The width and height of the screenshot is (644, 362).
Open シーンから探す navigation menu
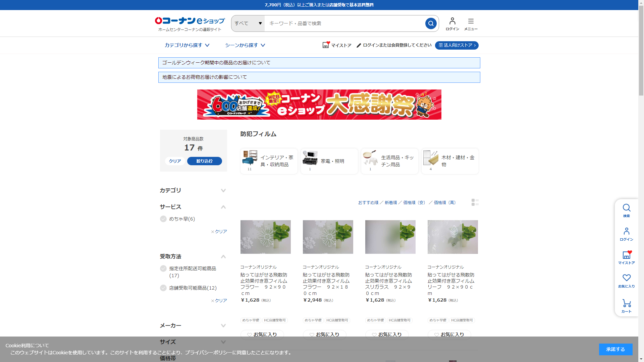pos(245,45)
